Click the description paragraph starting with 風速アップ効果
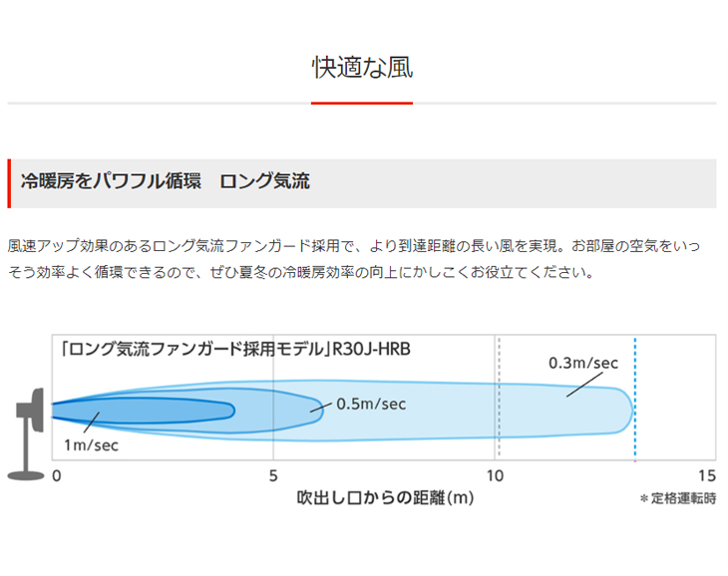The height and width of the screenshot is (576, 728). [x=359, y=258]
